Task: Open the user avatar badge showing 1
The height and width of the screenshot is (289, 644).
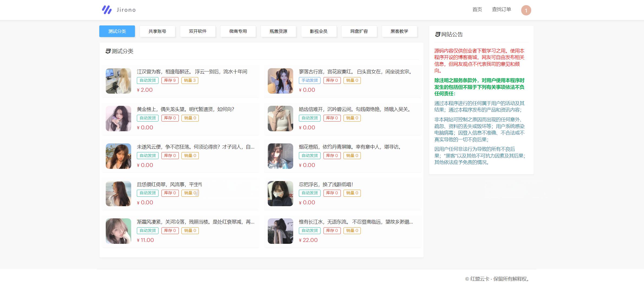Action: [x=526, y=10]
